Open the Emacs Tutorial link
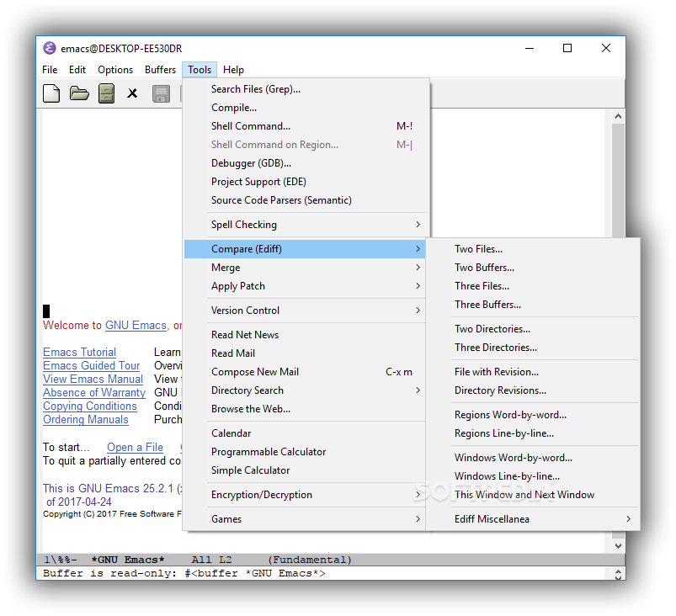This screenshot has height=616, width=676. (x=79, y=353)
